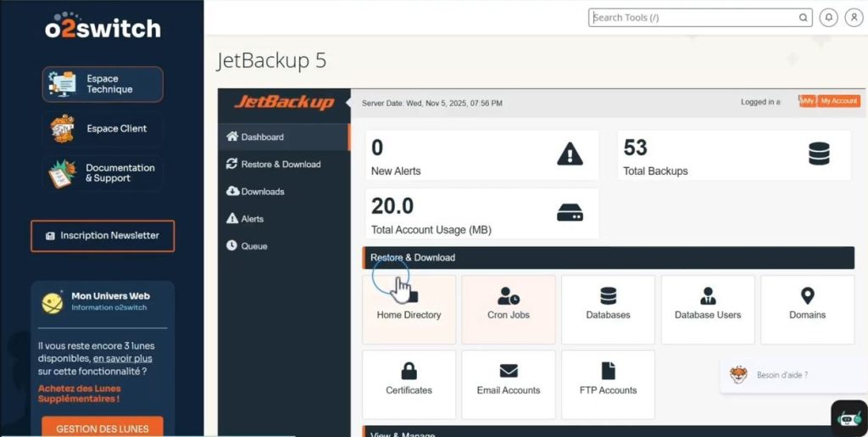Click the search magnifier icon

click(804, 18)
